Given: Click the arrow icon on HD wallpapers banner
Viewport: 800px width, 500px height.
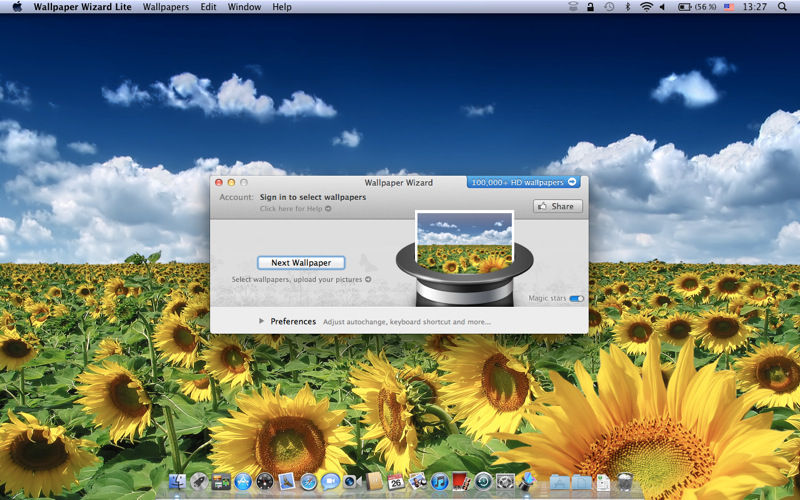Looking at the screenshot, I should 572,182.
